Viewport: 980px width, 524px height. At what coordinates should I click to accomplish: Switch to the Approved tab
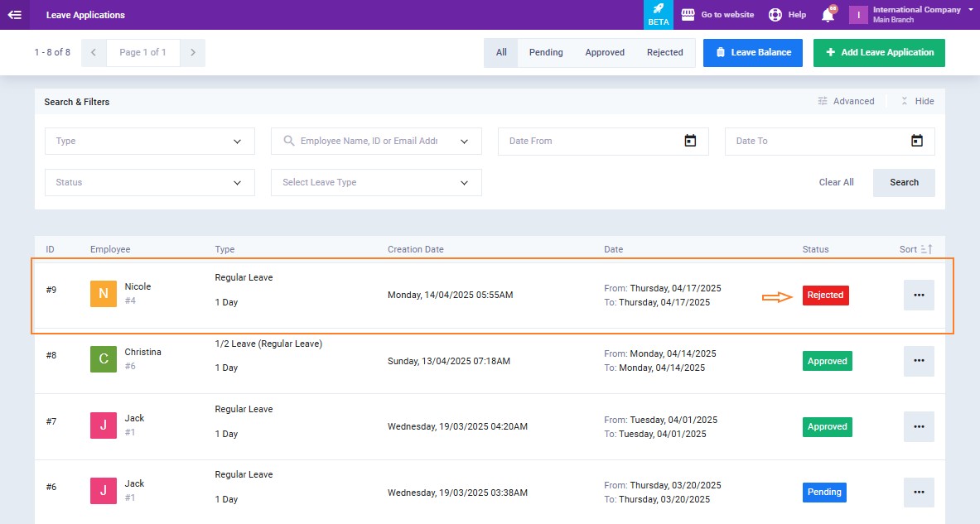605,52
